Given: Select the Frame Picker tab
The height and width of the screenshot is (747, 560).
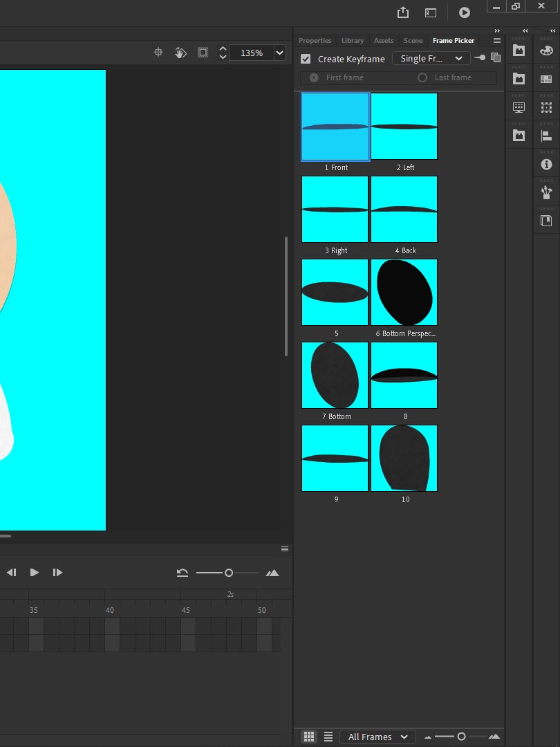Looking at the screenshot, I should click(x=454, y=41).
